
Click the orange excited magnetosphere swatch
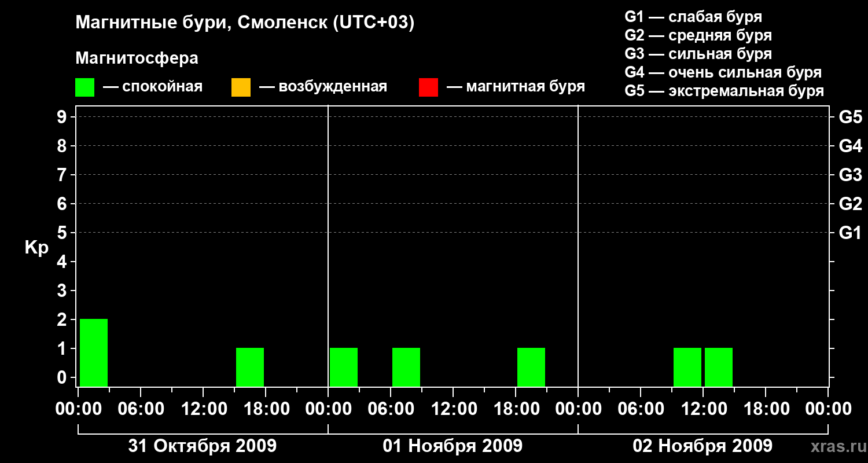pyautogui.click(x=241, y=87)
